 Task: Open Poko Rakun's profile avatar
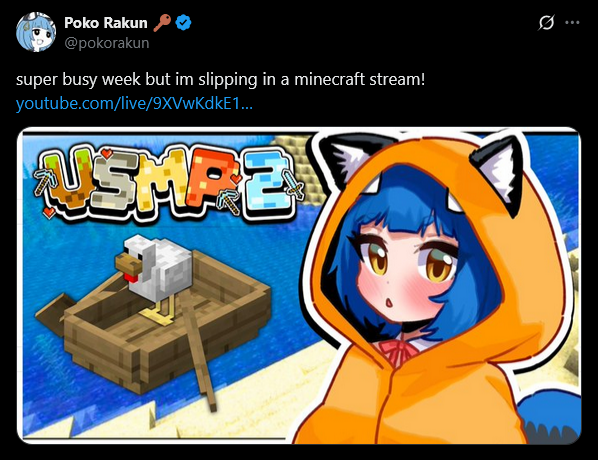[x=36, y=32]
